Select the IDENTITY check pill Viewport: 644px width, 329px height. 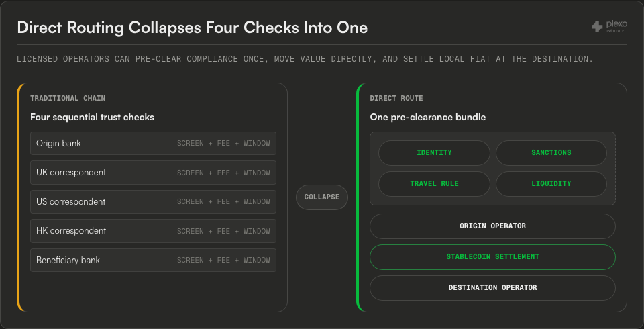(434, 153)
